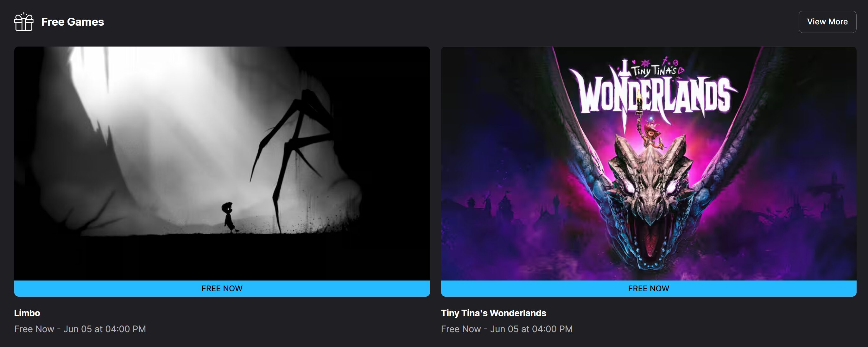Click Wonderlands' Free Now date text
Screen dimensions: 868x347
(507, 329)
